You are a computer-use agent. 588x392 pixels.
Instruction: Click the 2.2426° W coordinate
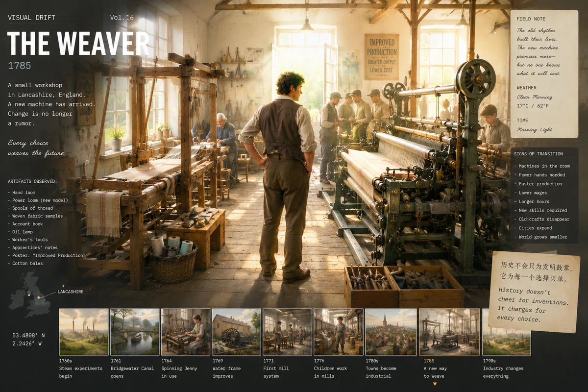click(27, 343)
